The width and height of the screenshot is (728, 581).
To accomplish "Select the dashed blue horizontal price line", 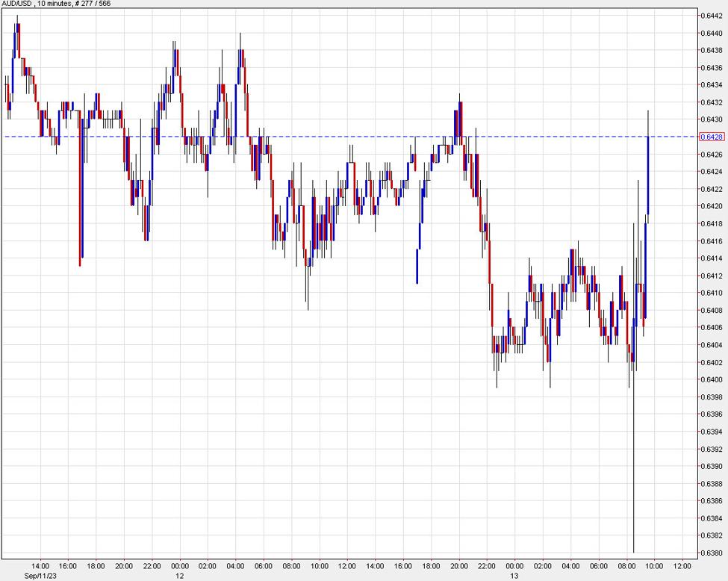I will click(x=336, y=137).
